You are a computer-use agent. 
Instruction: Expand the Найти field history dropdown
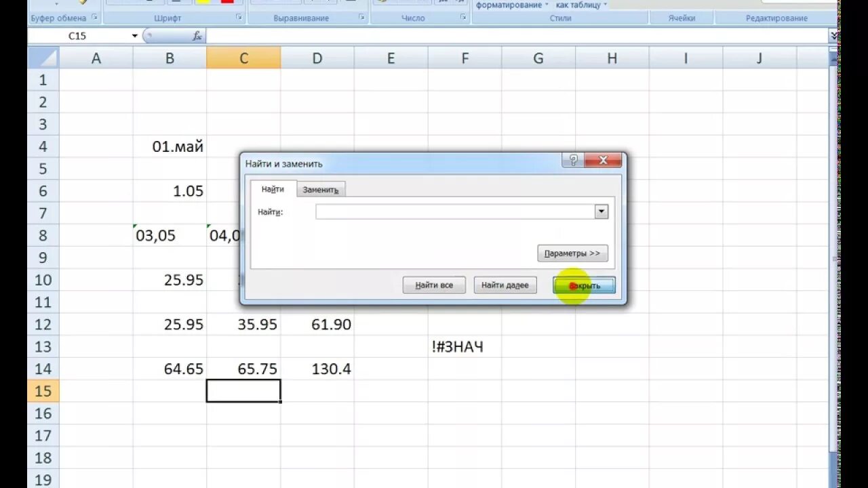(601, 212)
